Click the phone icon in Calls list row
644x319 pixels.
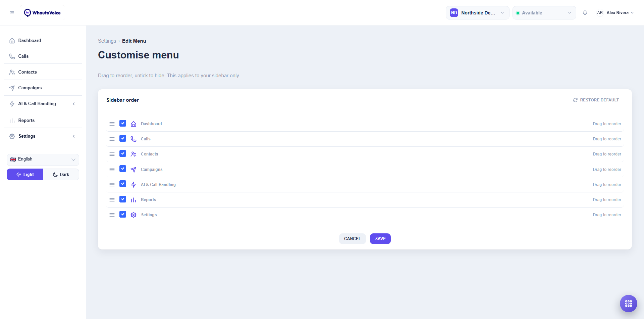[133, 139]
